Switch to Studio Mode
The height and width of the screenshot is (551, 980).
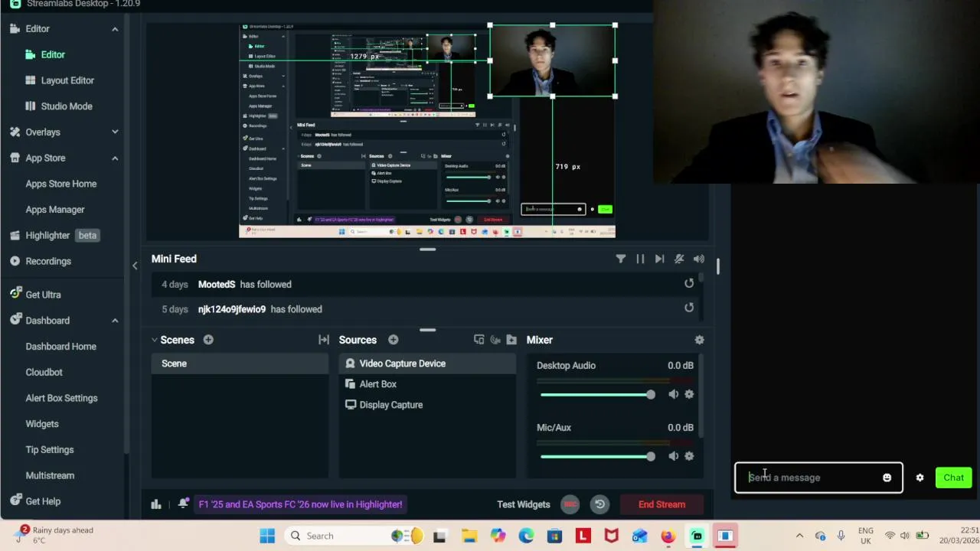pyautogui.click(x=67, y=106)
